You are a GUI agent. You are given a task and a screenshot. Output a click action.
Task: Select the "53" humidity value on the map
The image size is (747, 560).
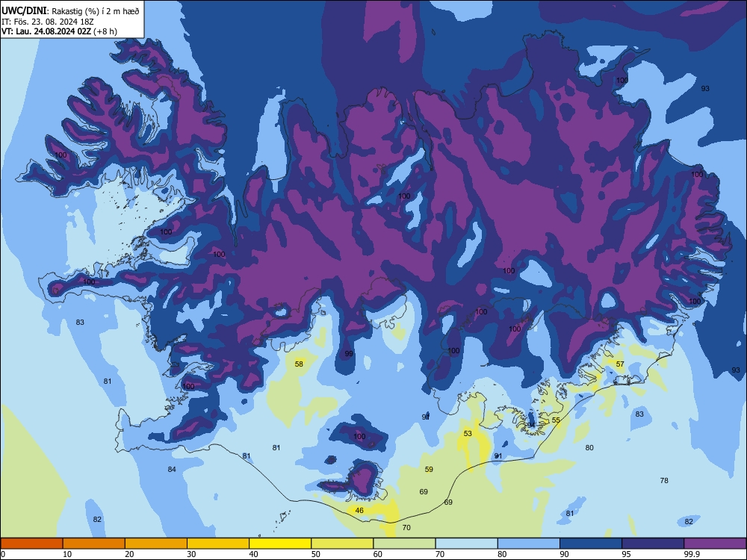point(468,433)
